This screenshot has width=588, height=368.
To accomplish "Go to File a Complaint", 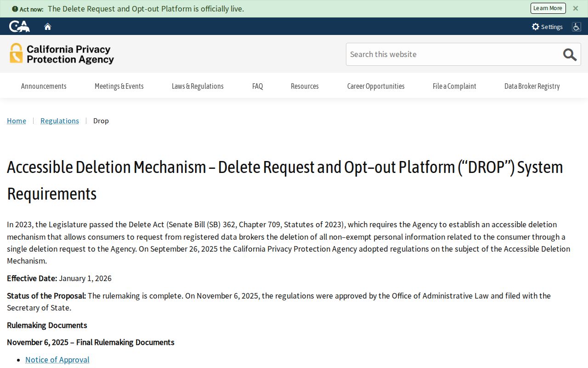I will click(454, 86).
